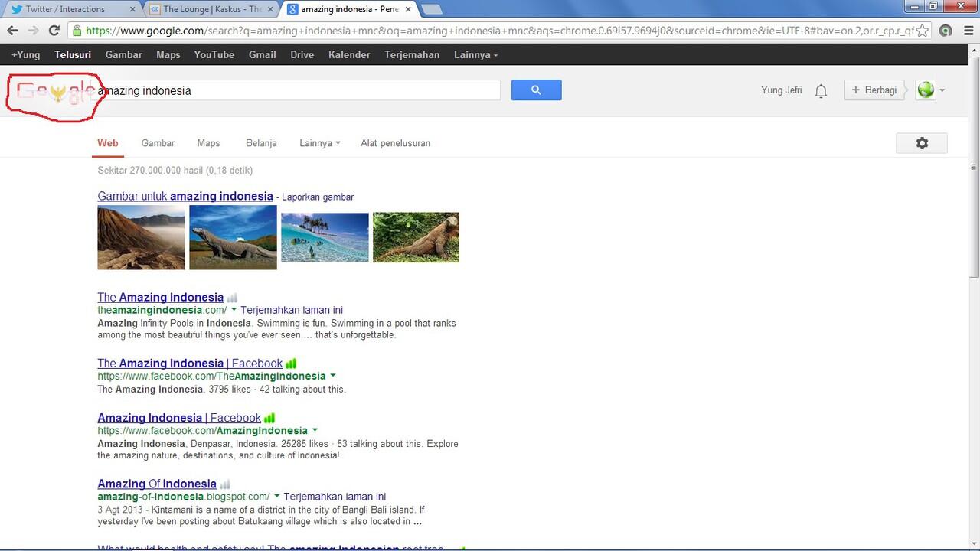Open the notifications bell icon
The image size is (980, 551).
tap(821, 91)
